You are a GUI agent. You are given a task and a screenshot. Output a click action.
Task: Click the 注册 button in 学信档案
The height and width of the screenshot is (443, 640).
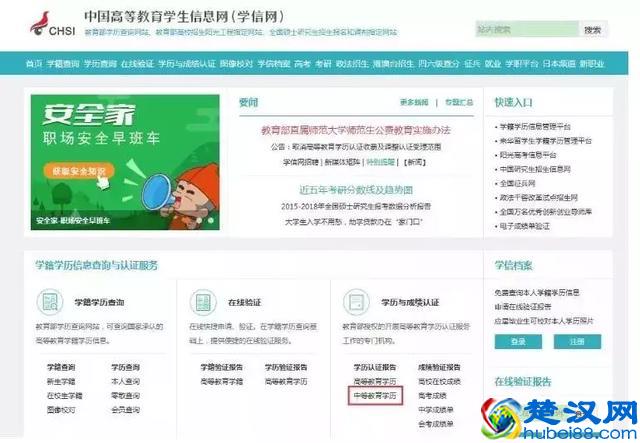pos(577,341)
